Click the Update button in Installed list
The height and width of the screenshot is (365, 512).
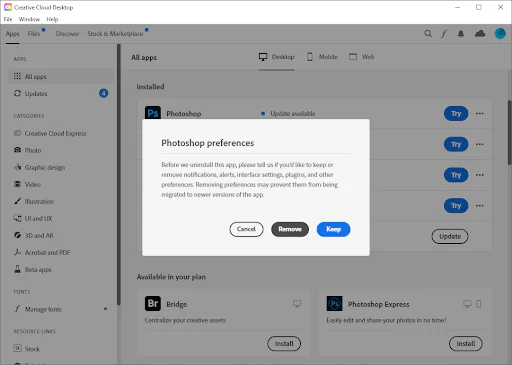[x=450, y=236]
